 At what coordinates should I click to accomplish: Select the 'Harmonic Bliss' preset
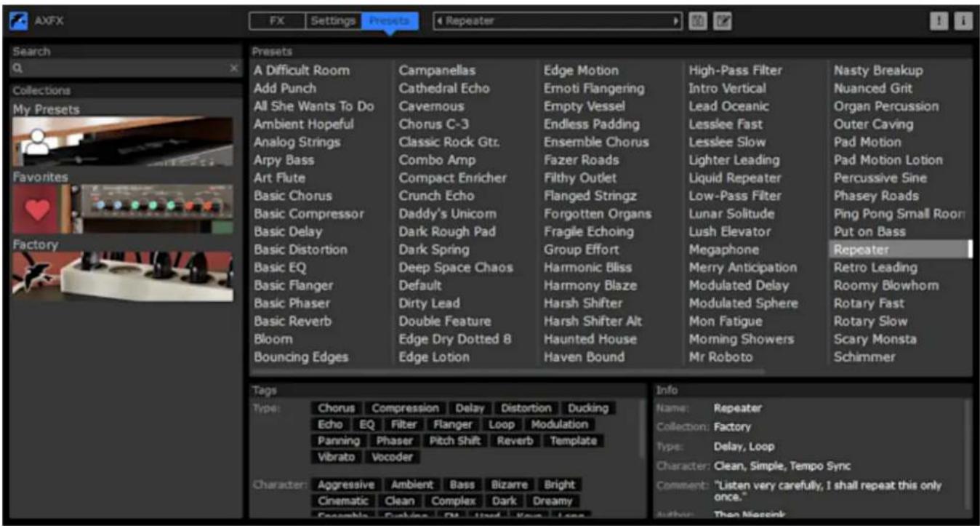coord(588,267)
